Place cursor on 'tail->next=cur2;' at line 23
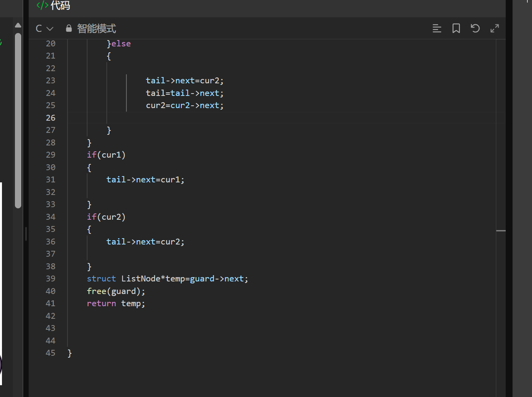This screenshot has width=532, height=397. coord(185,81)
